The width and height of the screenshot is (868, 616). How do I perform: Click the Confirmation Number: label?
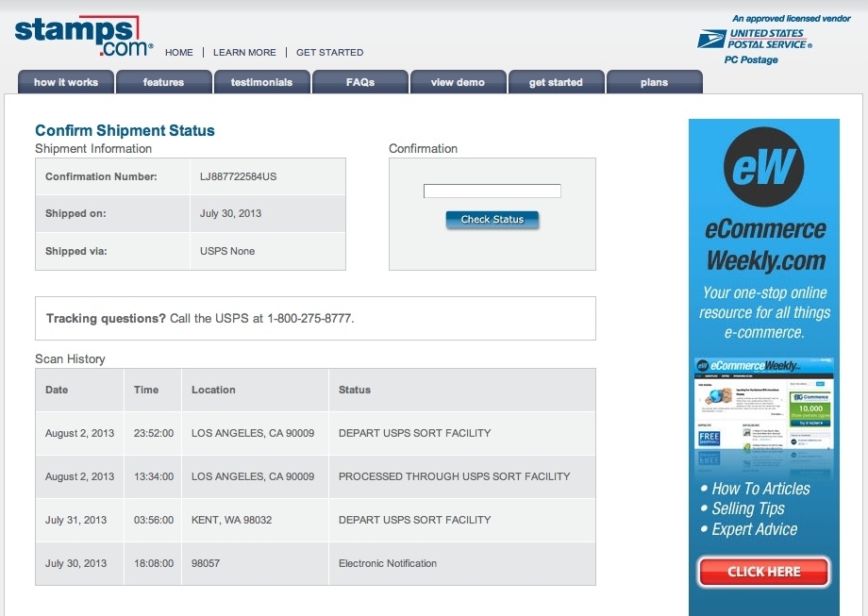coord(101,176)
